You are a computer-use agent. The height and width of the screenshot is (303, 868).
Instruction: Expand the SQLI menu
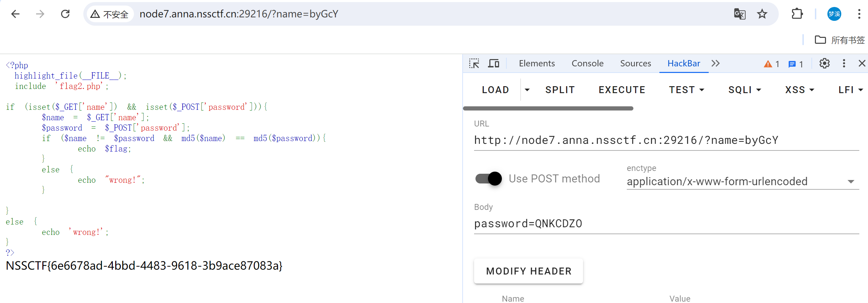[x=745, y=90]
